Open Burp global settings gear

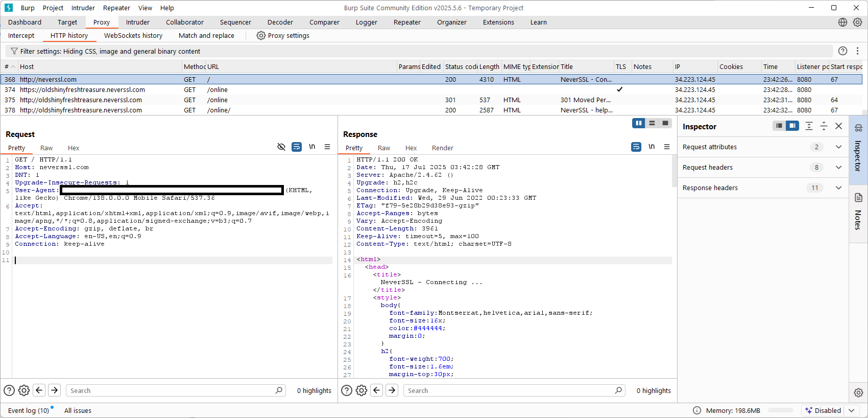(x=857, y=22)
